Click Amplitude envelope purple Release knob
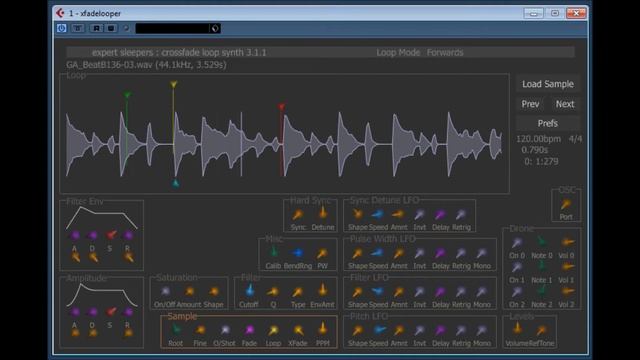640x360 pixels. tap(128, 312)
